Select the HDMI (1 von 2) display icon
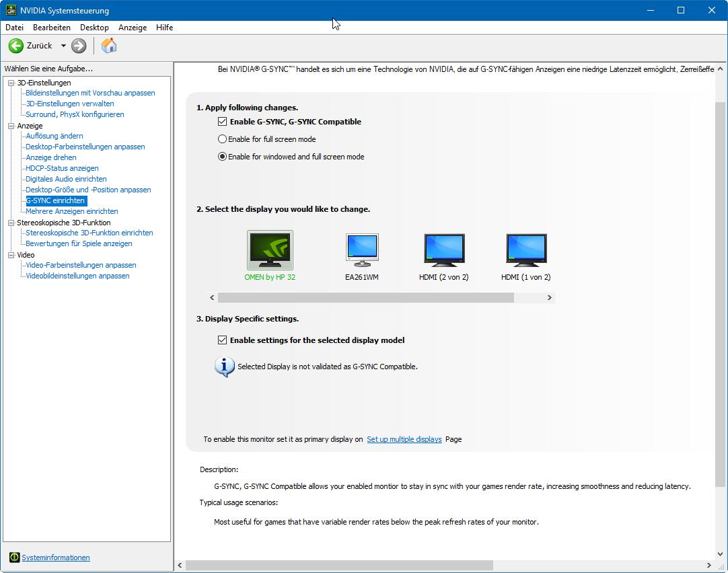Viewport: 728px width, 573px height. coord(526,250)
